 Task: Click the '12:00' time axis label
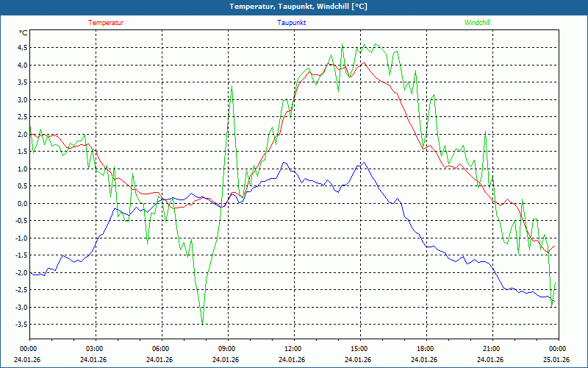pyautogui.click(x=293, y=349)
